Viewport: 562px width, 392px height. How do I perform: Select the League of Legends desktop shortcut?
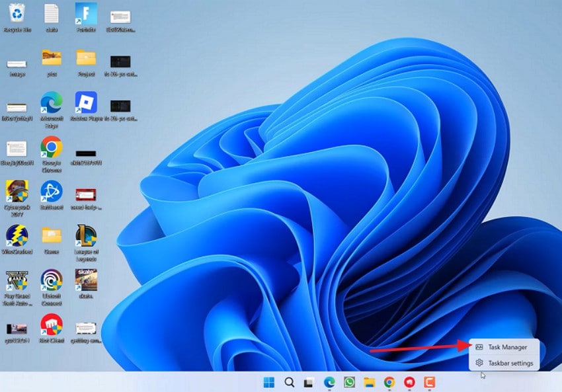[x=86, y=236]
